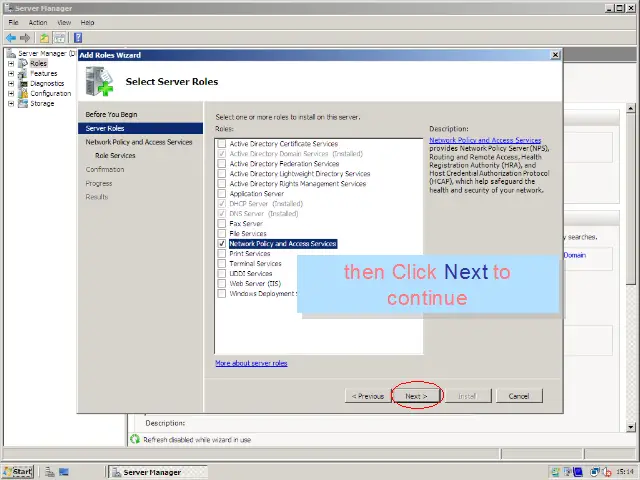This screenshot has height=480, width=640.
Task: Open the View menu
Action: click(x=64, y=22)
